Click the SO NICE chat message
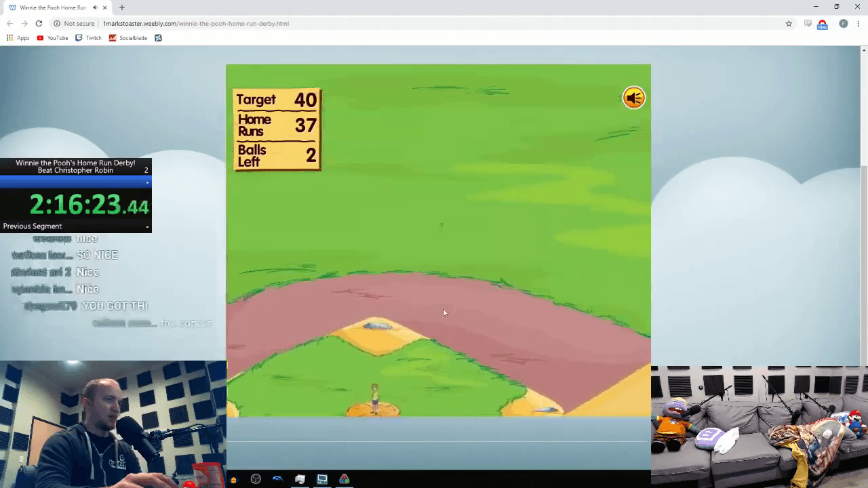The height and width of the screenshot is (488, 868). point(97,255)
